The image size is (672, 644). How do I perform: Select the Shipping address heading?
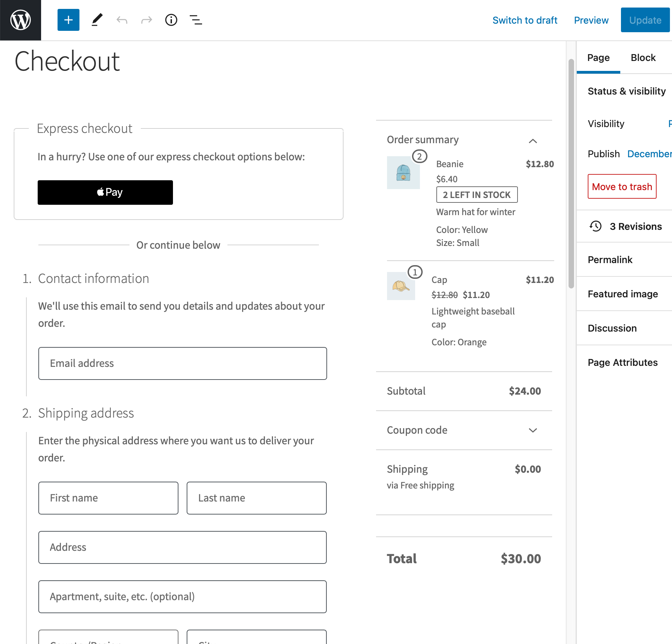86,413
